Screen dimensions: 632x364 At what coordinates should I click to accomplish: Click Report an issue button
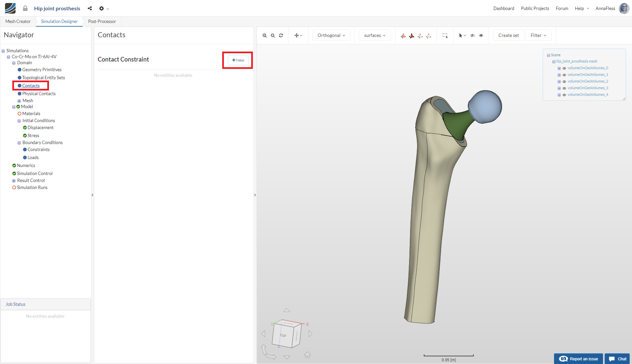(x=578, y=359)
